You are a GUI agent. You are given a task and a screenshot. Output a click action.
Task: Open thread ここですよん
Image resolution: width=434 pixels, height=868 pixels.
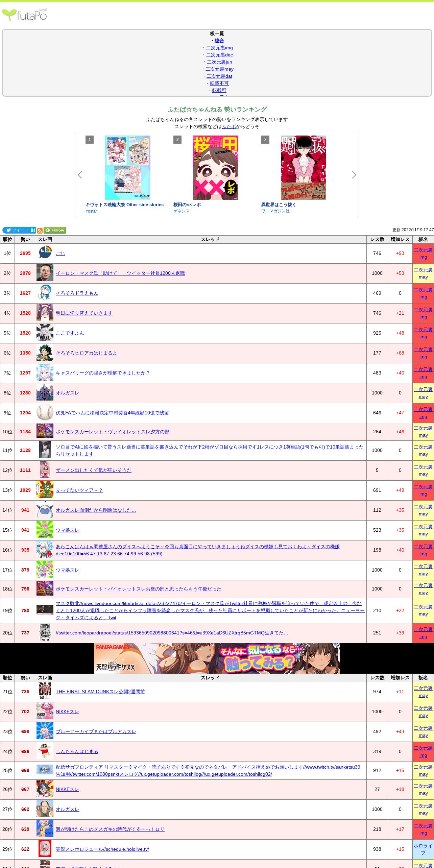[70, 333]
